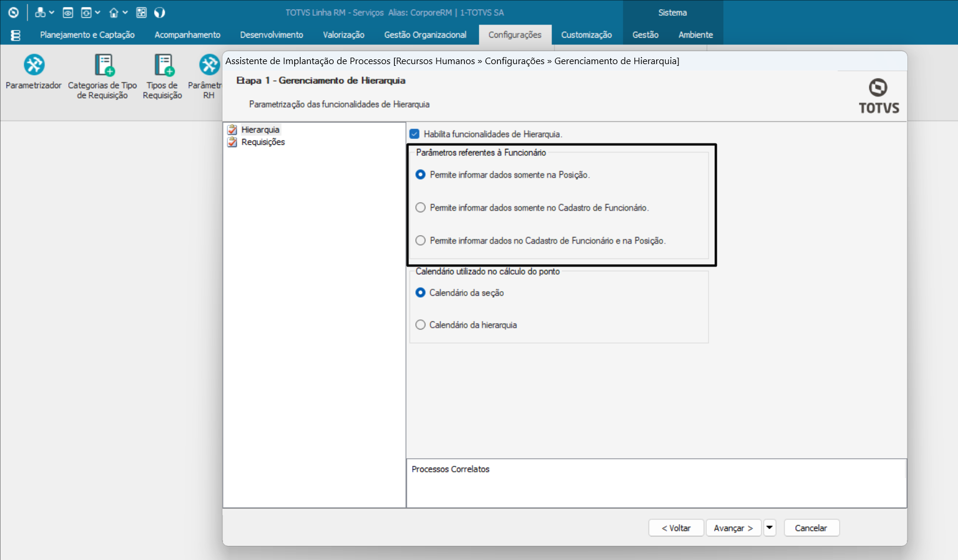Click the globe icon in title bar
Viewport: 958px width, 560px height.
[159, 12]
